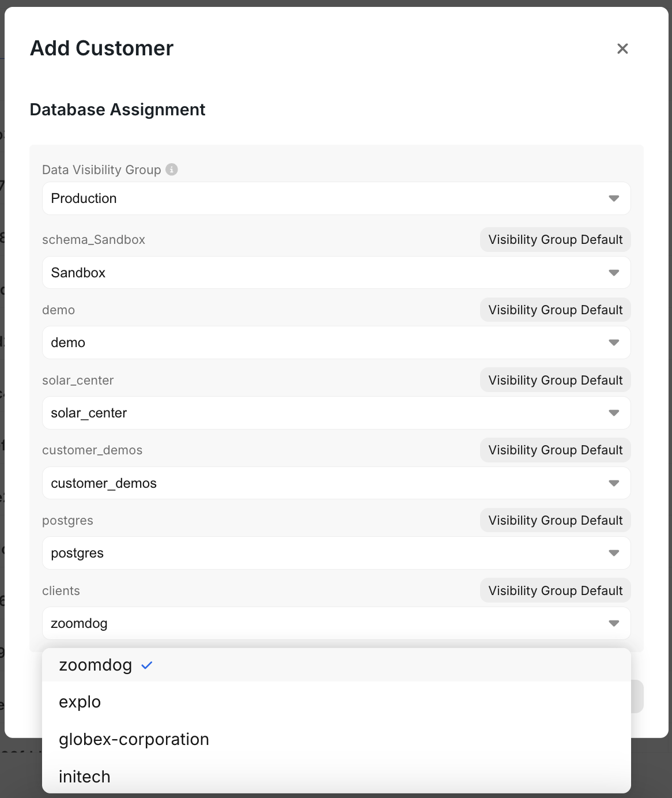The width and height of the screenshot is (672, 798).
Task: Click the info icon beside Data Visibility Group
Action: pos(172,169)
